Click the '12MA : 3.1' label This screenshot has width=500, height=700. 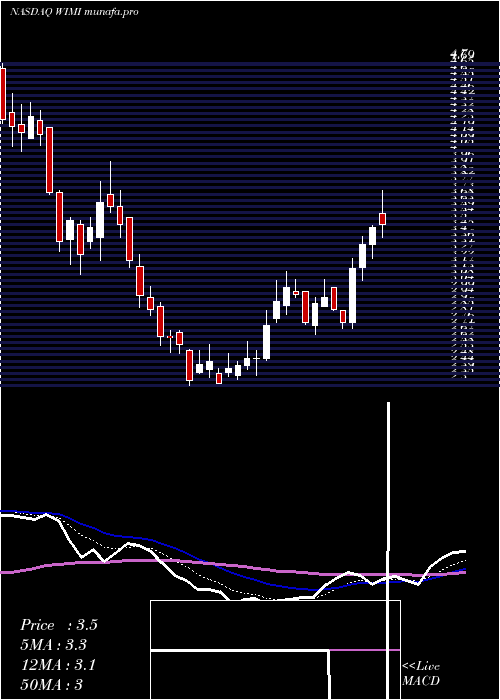[x=58, y=665]
